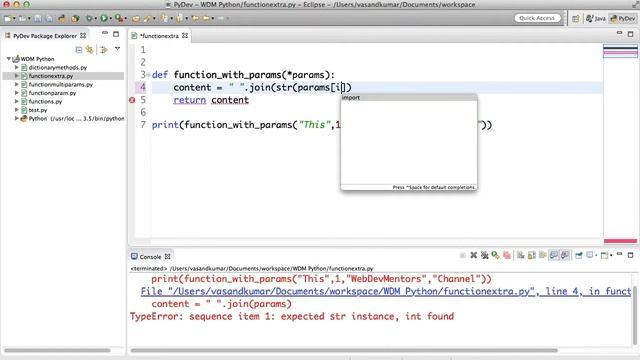Toggle Link with Editor in Package Explorer
The height and width of the screenshot is (360, 640).
(x=89, y=50)
